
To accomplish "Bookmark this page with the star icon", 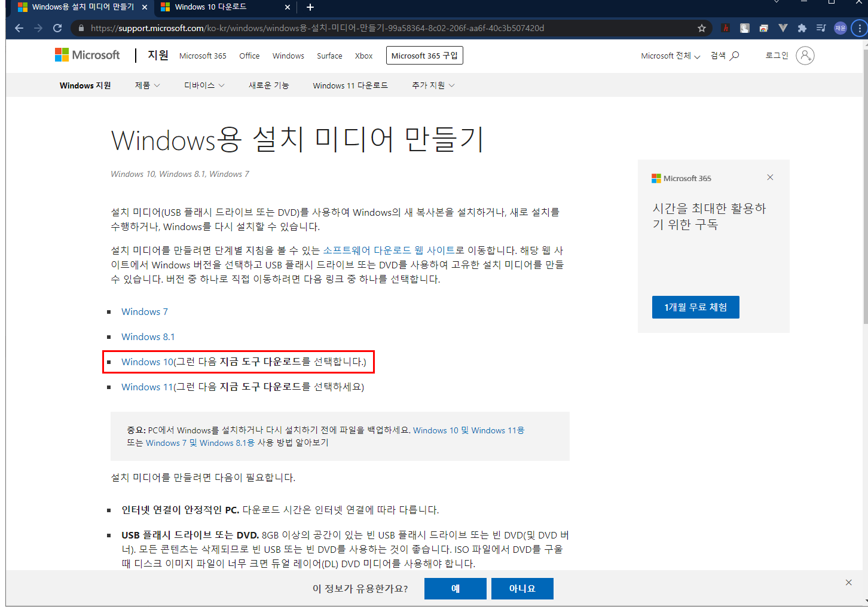I will click(x=702, y=28).
